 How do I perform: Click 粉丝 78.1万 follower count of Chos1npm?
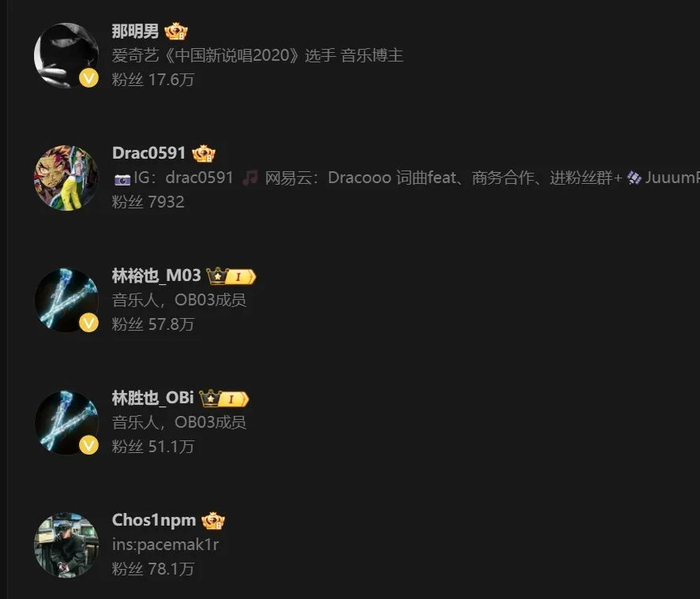(x=153, y=569)
